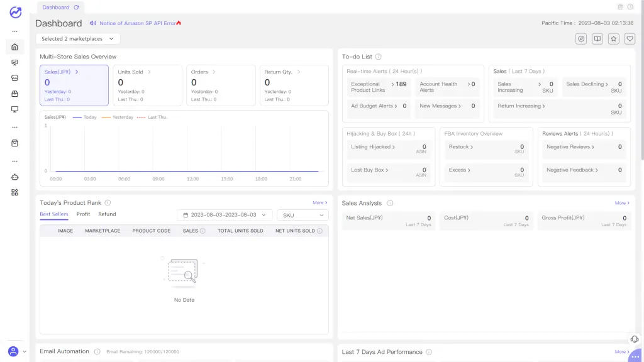Switch to the Refund tab
644x362 pixels.
pos(106,214)
